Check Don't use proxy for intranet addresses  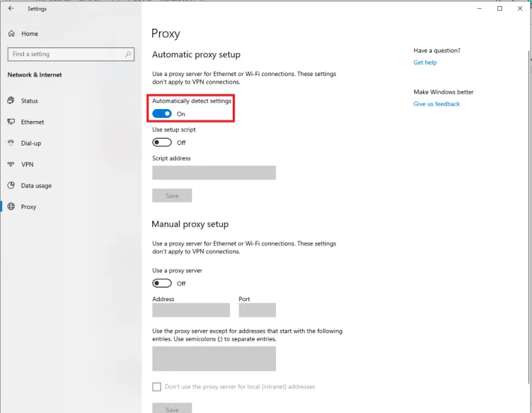pyautogui.click(x=157, y=386)
